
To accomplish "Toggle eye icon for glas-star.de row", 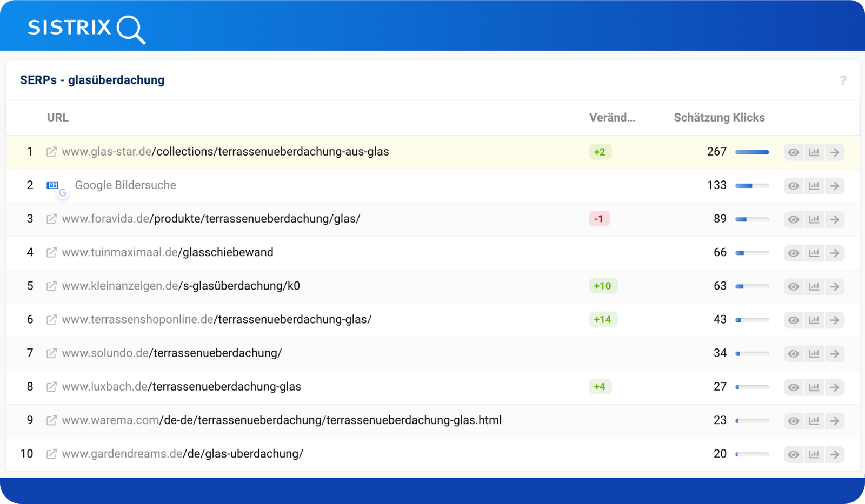I will coord(793,152).
